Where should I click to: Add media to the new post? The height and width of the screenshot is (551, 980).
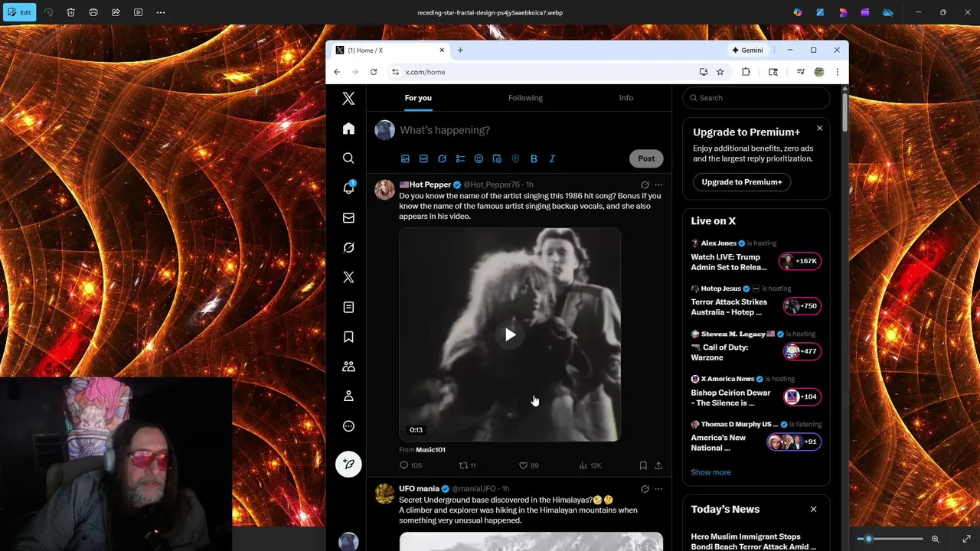click(405, 158)
